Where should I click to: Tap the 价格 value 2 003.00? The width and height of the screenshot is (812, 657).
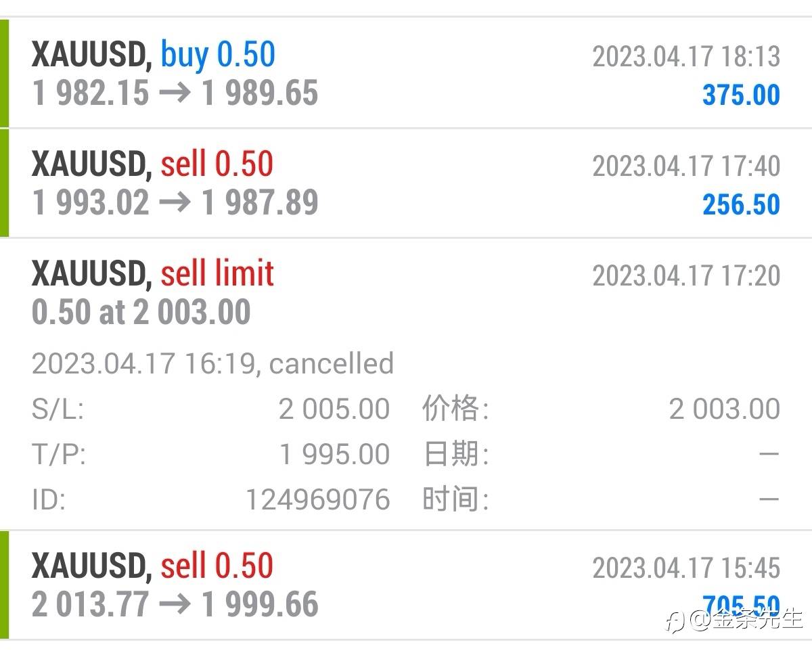click(x=725, y=409)
